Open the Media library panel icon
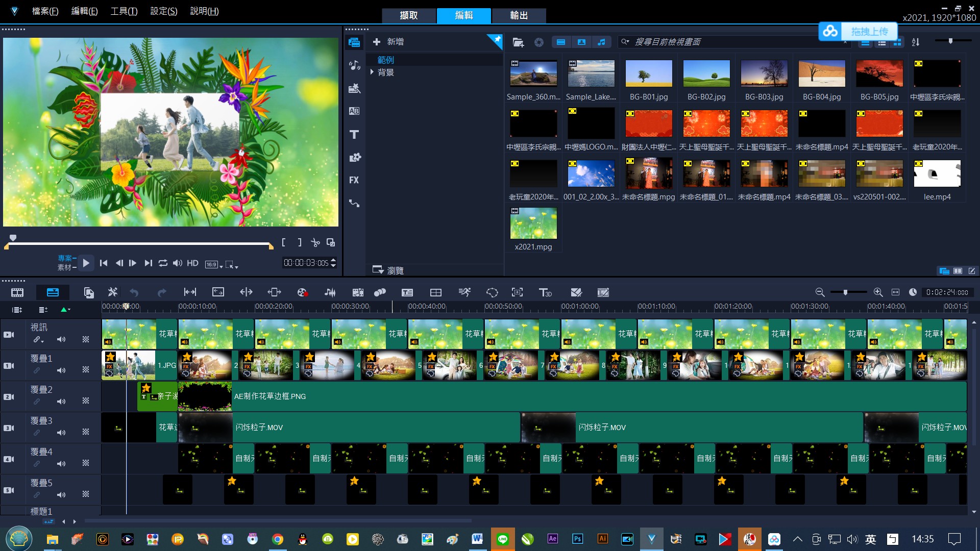Image resolution: width=980 pixels, height=551 pixels. (x=354, y=42)
